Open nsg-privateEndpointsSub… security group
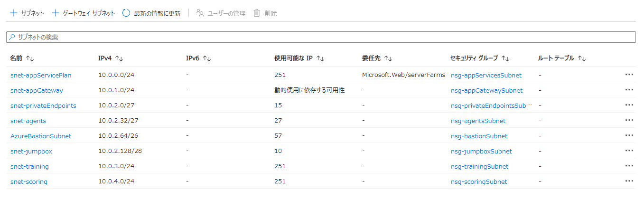This screenshot has width=644, height=210. pyautogui.click(x=491, y=105)
